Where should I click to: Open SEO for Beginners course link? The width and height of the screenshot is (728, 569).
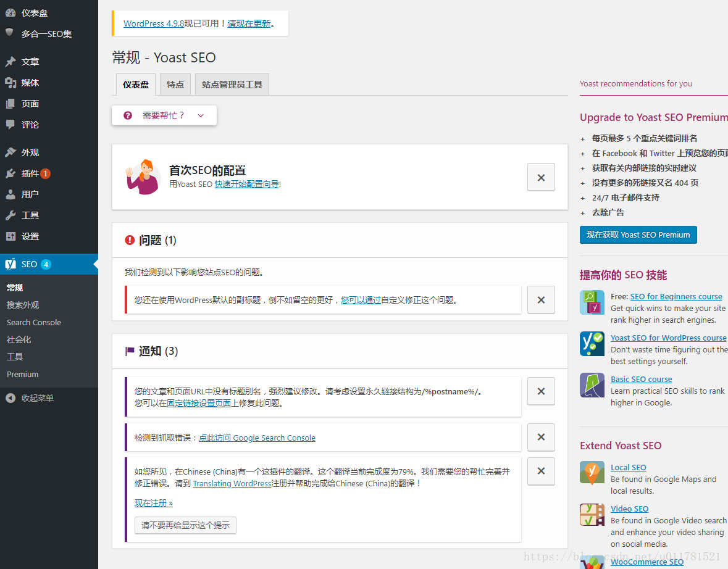tap(676, 297)
